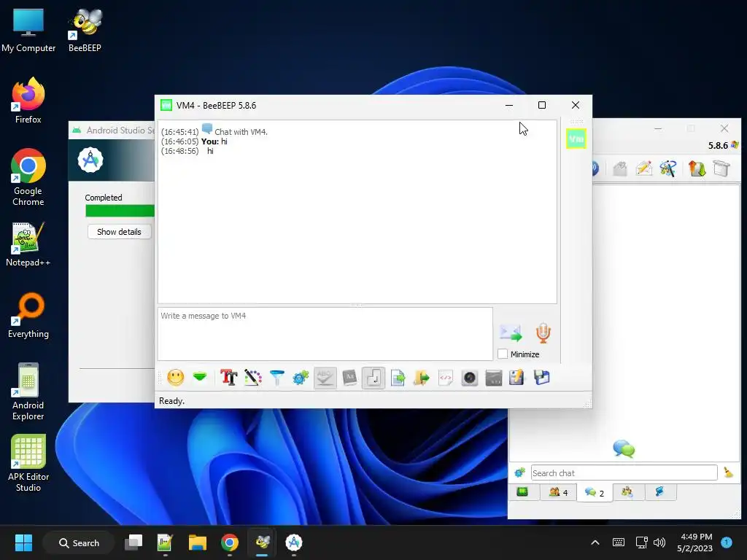Open the Everything desktop shortcut

coord(28,316)
